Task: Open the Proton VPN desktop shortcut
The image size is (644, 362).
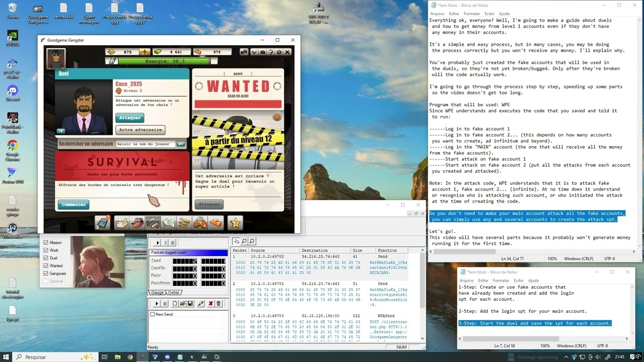Action: pyautogui.click(x=12, y=176)
